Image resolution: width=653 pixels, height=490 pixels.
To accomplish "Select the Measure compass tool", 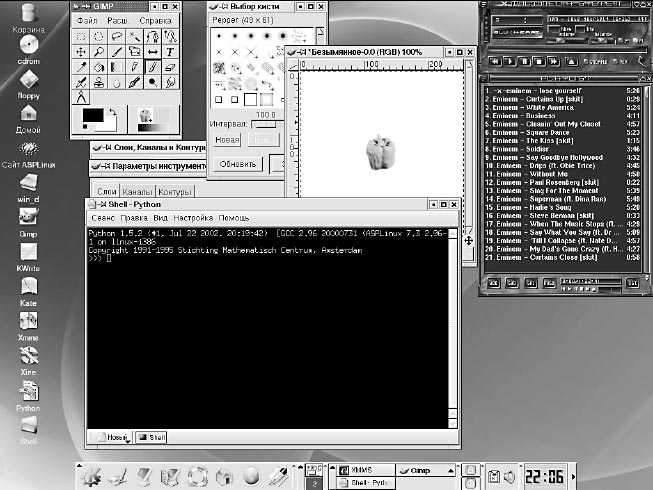I will [x=81, y=97].
